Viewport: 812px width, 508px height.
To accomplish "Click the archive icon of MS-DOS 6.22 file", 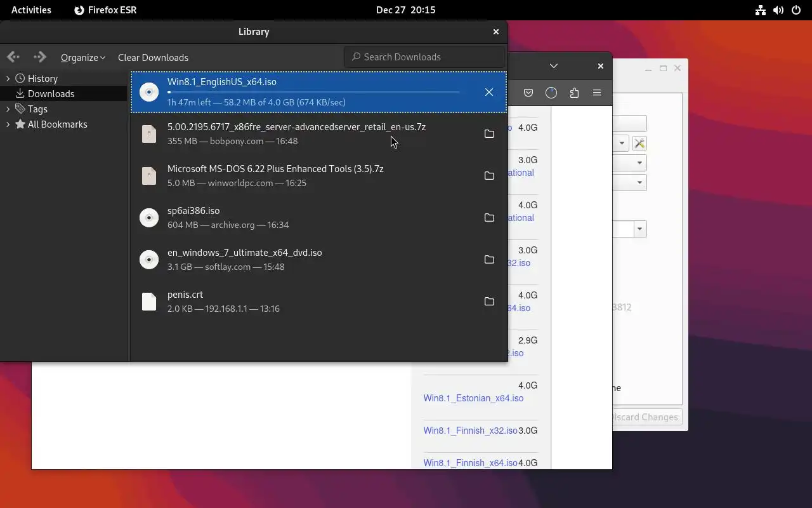I will pyautogui.click(x=149, y=176).
